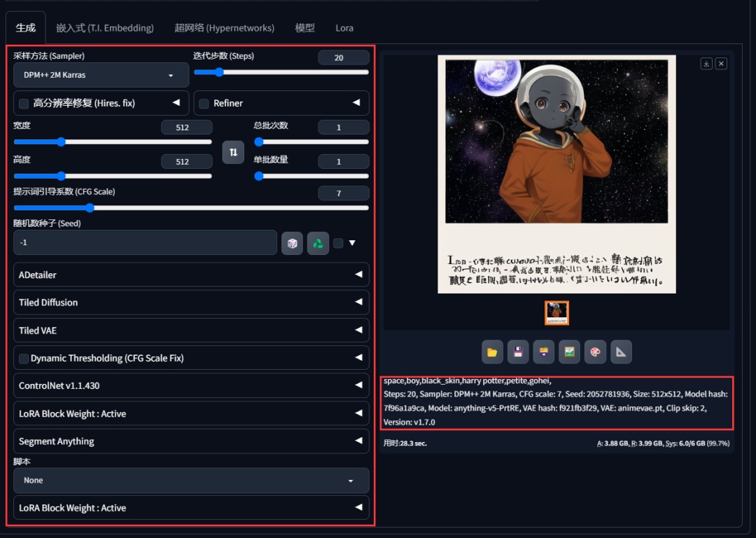Click the dice random seed icon
The image size is (756, 538).
[292, 243]
